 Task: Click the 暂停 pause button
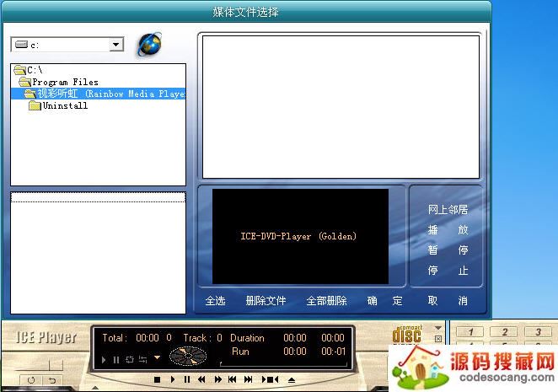coord(448,250)
